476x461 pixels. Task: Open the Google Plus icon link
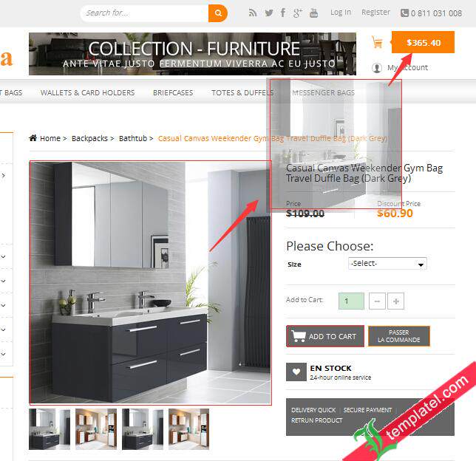pyautogui.click(x=298, y=13)
